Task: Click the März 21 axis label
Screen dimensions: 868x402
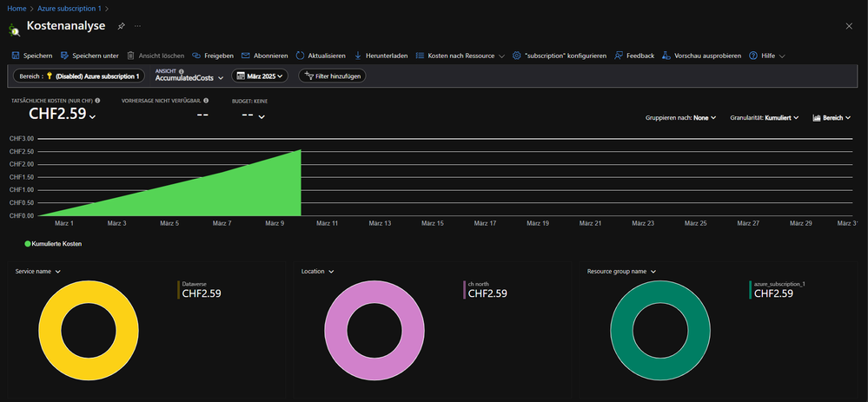Action: click(590, 223)
